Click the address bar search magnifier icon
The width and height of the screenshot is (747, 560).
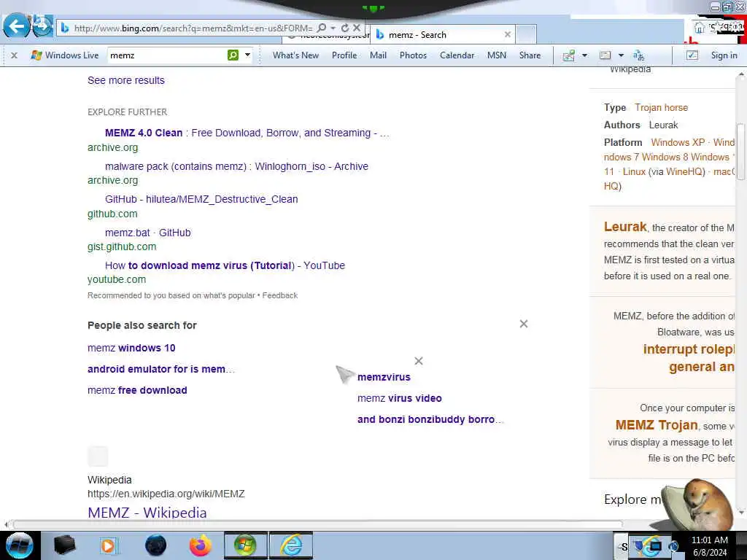pos(322,28)
